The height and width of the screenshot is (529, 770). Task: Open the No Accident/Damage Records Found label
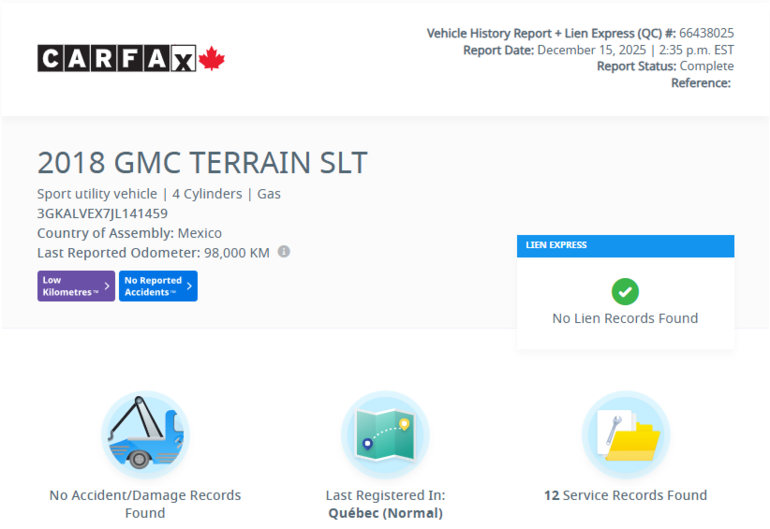click(x=145, y=503)
